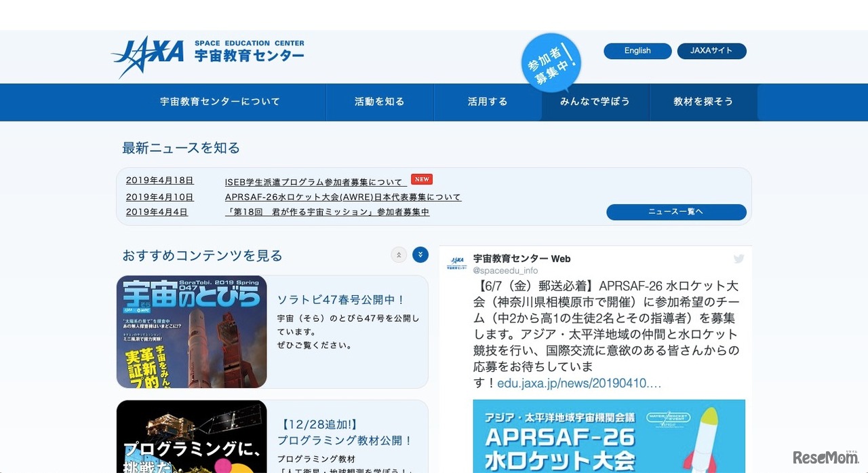Click the ニュース一覧へ button
The width and height of the screenshot is (868, 473).
(x=677, y=212)
